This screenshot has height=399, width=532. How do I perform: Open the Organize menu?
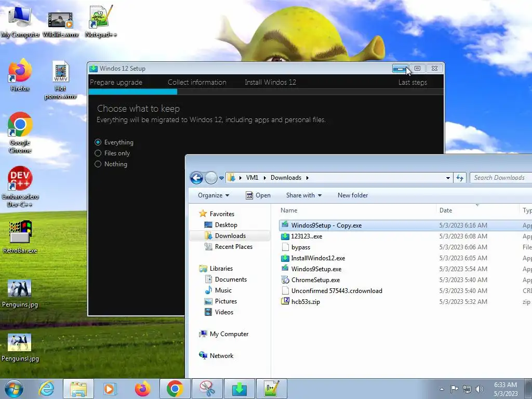coord(214,195)
